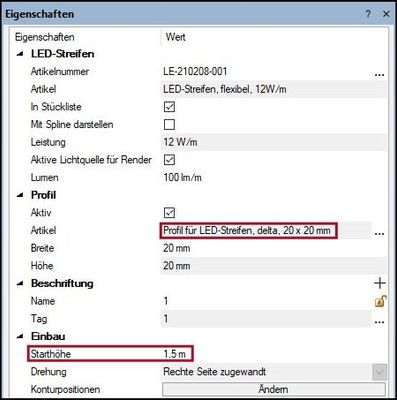Uncheck the Profil Aktiv checkbox
This screenshot has height=400, width=397.
pos(169,213)
